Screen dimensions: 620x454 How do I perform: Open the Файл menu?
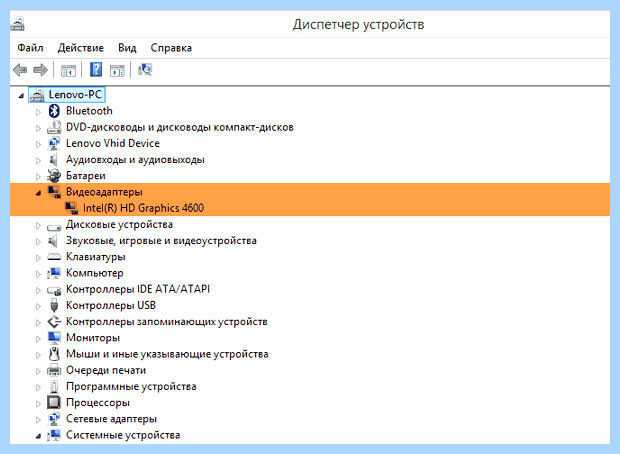[x=30, y=48]
